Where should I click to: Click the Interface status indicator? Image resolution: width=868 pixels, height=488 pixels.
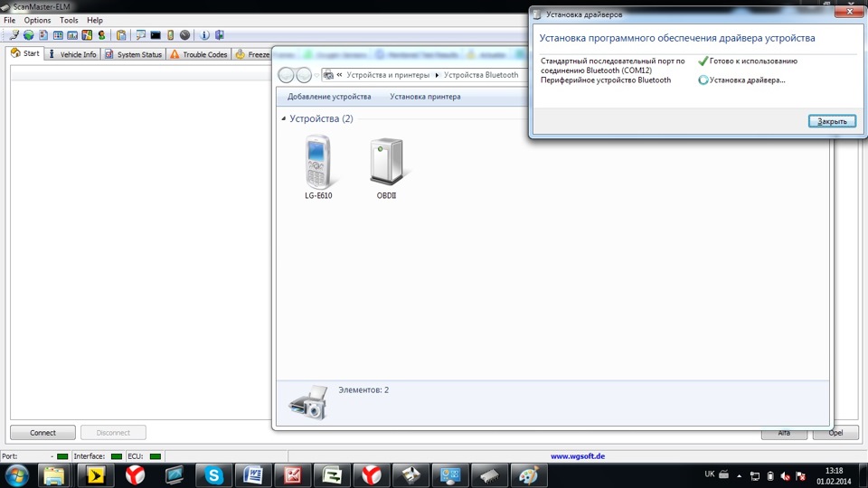pyautogui.click(x=117, y=456)
